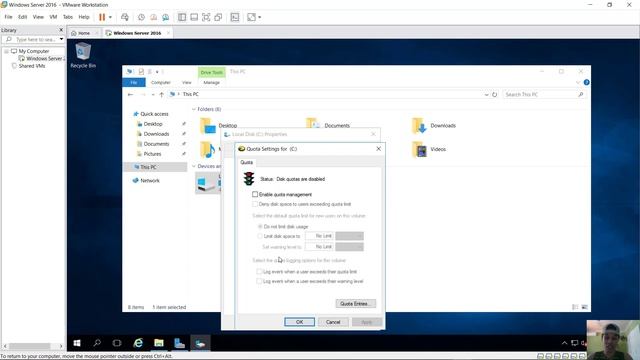640x360 pixels.
Task: Open the warning level unit dropdown
Action: (x=349, y=247)
